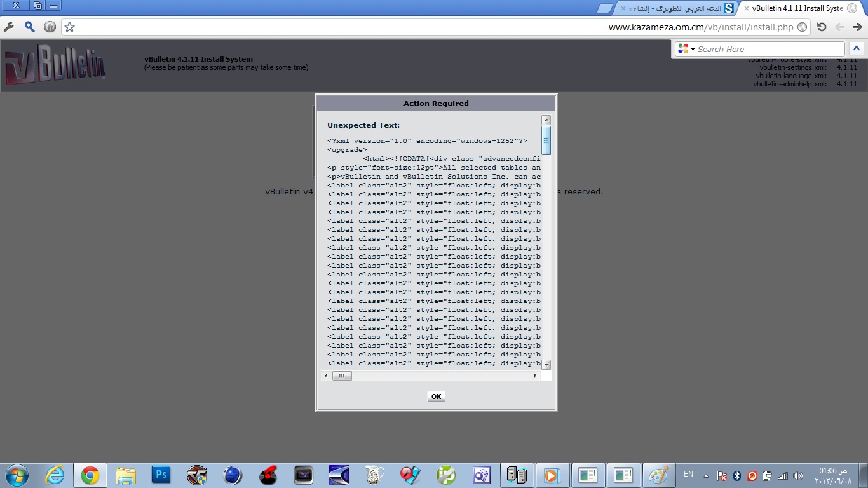This screenshot has width=868, height=488.
Task: Open Photoshop from the taskbar
Action: coord(161,475)
